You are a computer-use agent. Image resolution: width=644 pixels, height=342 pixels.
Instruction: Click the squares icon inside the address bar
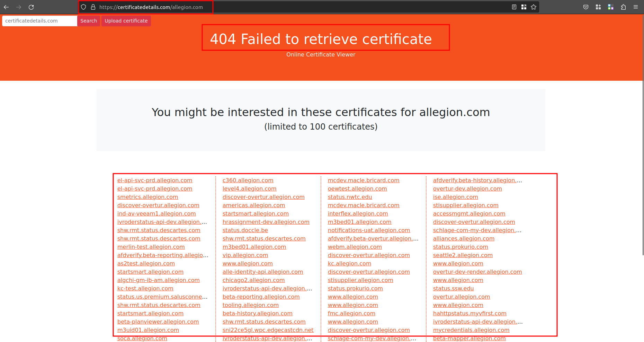524,7
